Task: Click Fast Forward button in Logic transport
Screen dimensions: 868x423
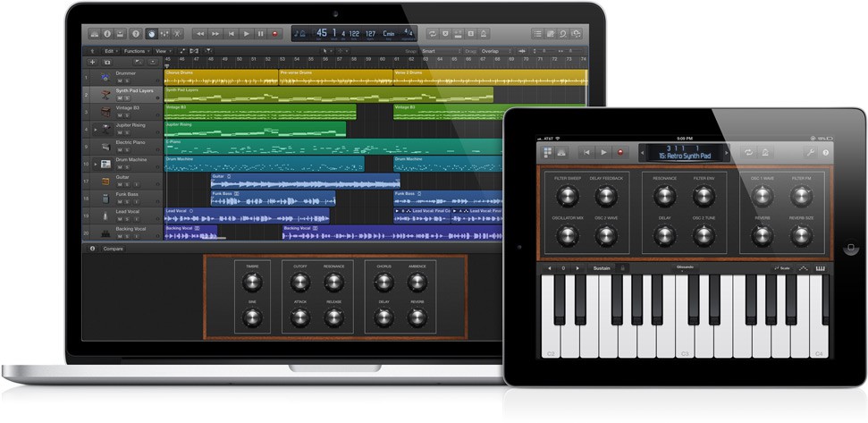Action: coord(215,34)
